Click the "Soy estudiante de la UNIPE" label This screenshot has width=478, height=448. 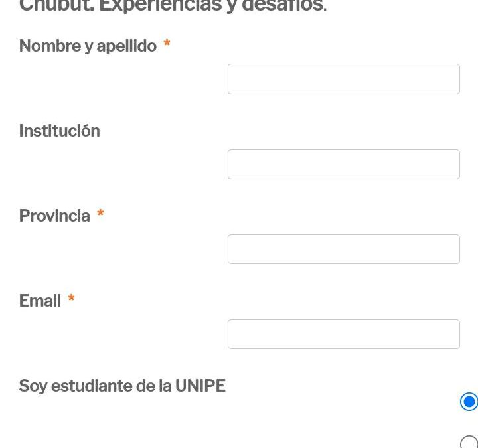coord(122,386)
